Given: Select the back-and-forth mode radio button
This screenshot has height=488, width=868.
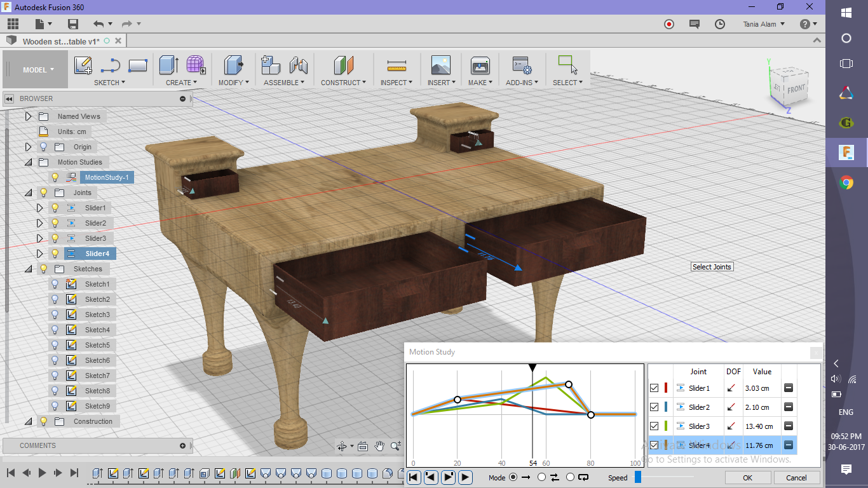Looking at the screenshot, I should pos(541,477).
